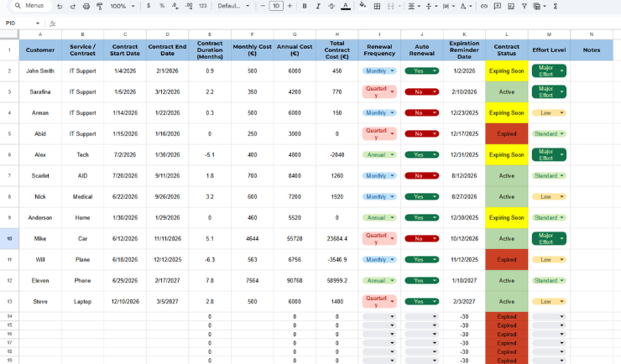Expand Alex's Renewal Frequency Annual dropdown

click(x=379, y=155)
